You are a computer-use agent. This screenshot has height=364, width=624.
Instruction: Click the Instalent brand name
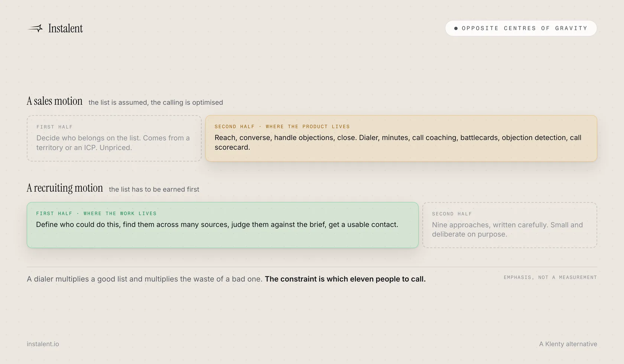point(65,28)
